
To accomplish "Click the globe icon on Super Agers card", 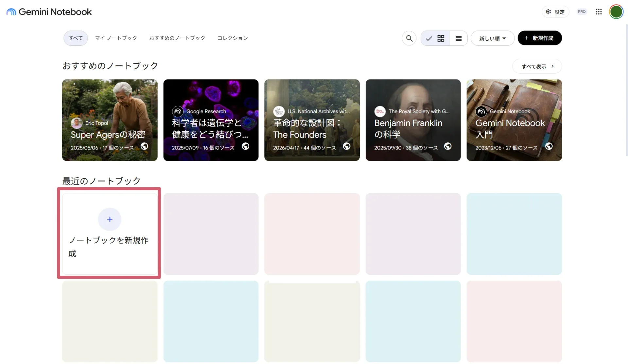I will pyautogui.click(x=144, y=146).
